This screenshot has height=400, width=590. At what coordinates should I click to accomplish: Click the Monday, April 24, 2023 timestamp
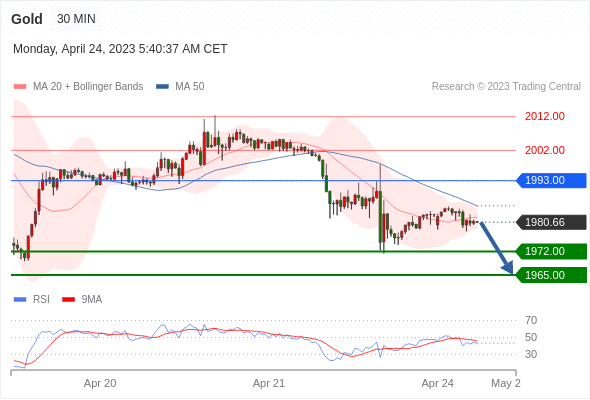point(120,49)
